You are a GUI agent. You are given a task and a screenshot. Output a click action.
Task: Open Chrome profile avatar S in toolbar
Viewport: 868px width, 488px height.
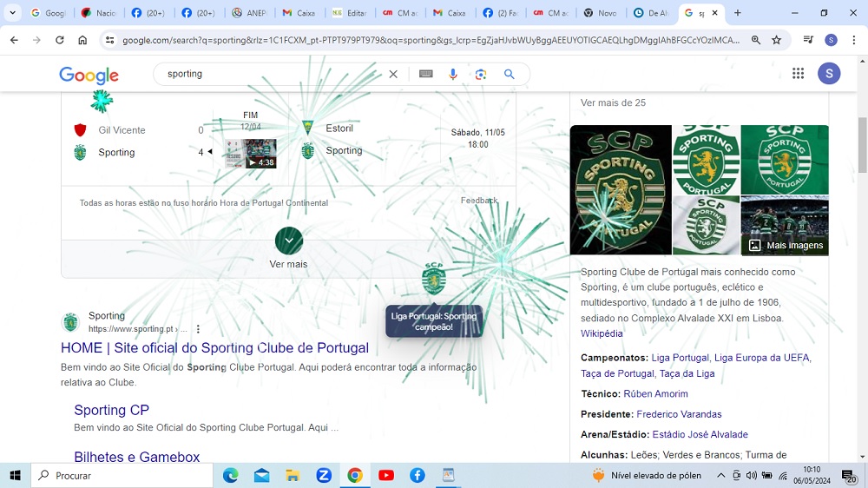[x=831, y=40]
